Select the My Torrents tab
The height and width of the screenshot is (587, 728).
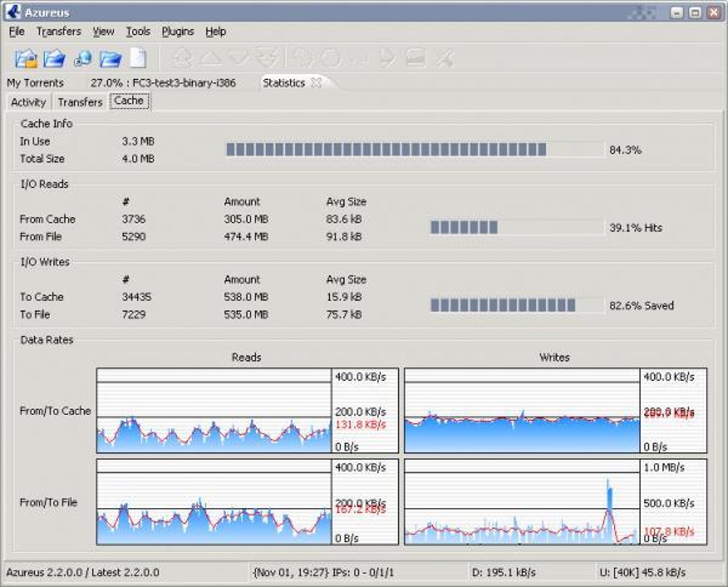click(35, 83)
